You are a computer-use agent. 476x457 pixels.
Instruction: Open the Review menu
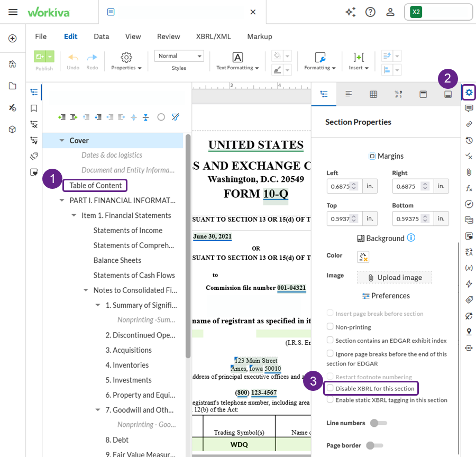(169, 36)
